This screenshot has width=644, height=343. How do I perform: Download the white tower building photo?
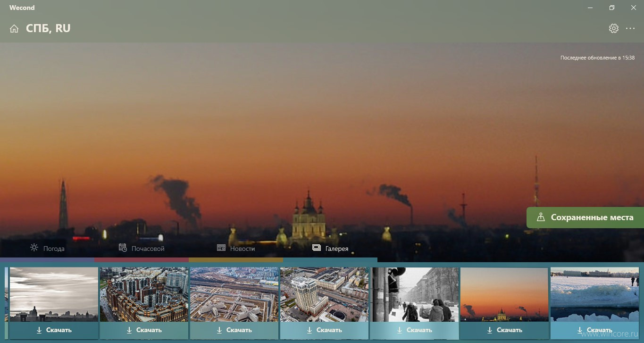pos(324,330)
